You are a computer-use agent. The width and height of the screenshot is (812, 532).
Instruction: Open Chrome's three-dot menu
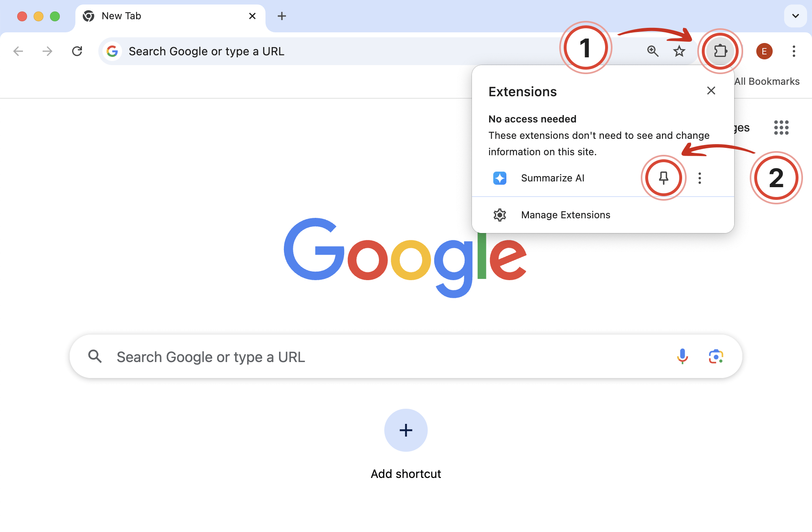(x=794, y=51)
